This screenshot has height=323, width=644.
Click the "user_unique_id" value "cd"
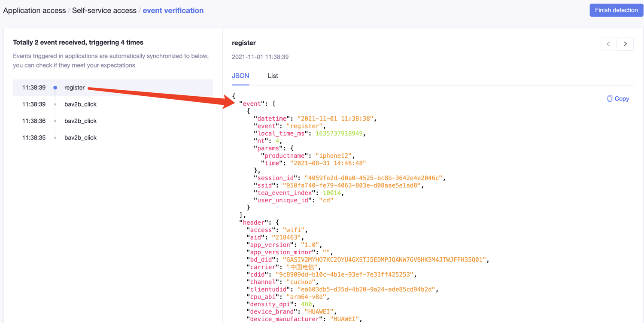pyautogui.click(x=326, y=201)
